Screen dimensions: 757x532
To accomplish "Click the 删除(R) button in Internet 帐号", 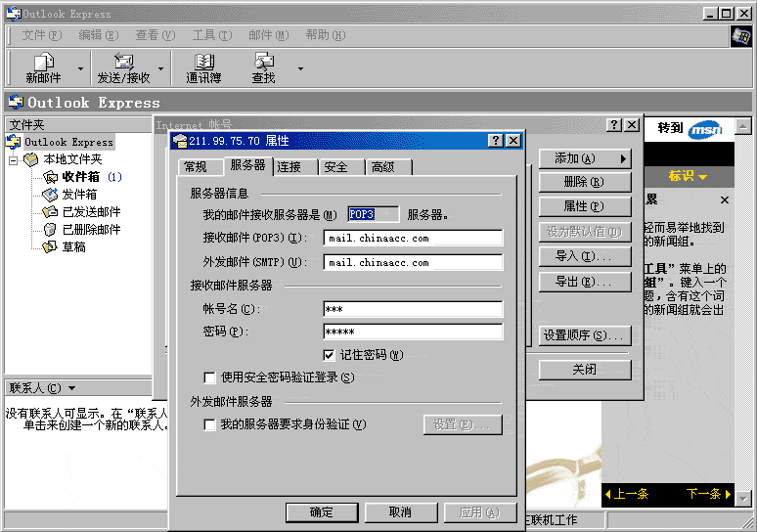I will click(x=585, y=182).
